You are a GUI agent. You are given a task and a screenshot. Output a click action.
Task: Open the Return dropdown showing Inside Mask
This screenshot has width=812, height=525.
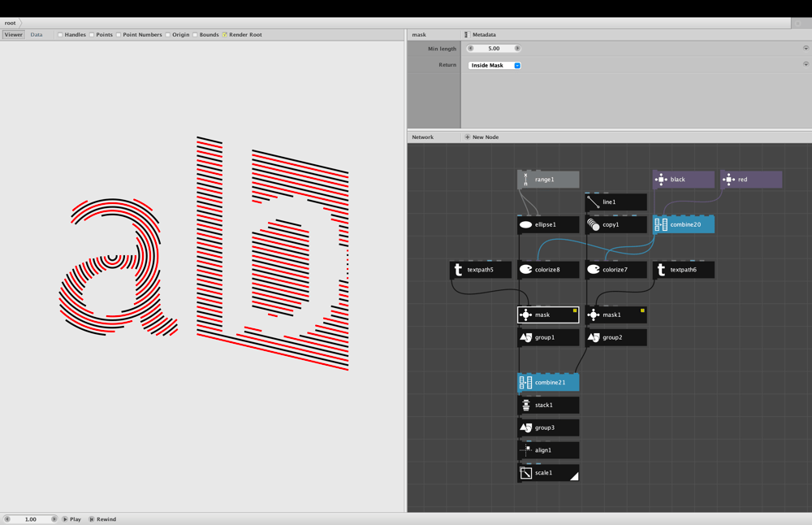pos(495,65)
